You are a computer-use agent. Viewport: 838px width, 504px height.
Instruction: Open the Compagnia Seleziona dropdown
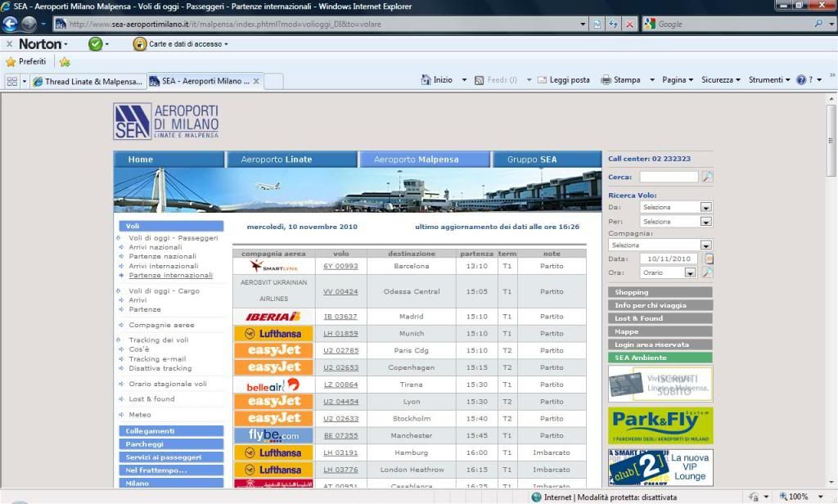[x=705, y=245]
